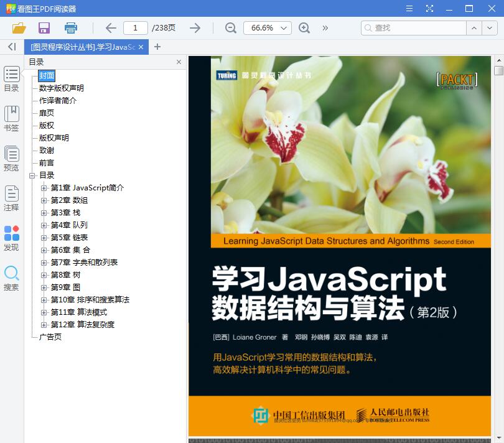
Task: Open the 书签 bookmarks sidebar panel
Action: tap(12, 119)
